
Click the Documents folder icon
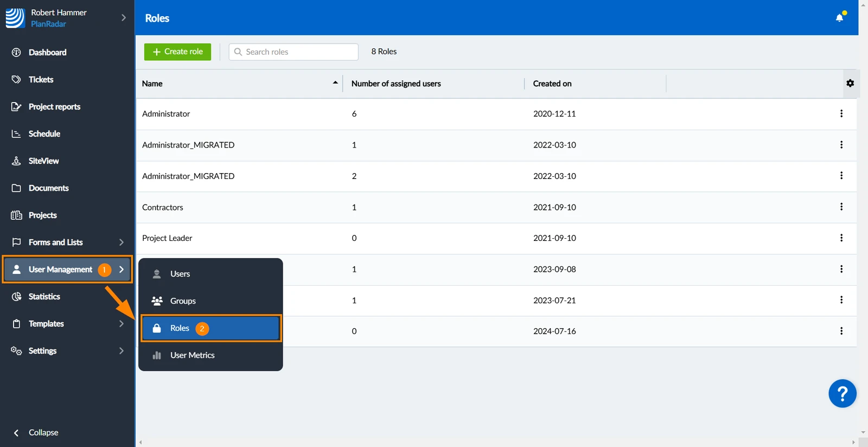pyautogui.click(x=16, y=188)
